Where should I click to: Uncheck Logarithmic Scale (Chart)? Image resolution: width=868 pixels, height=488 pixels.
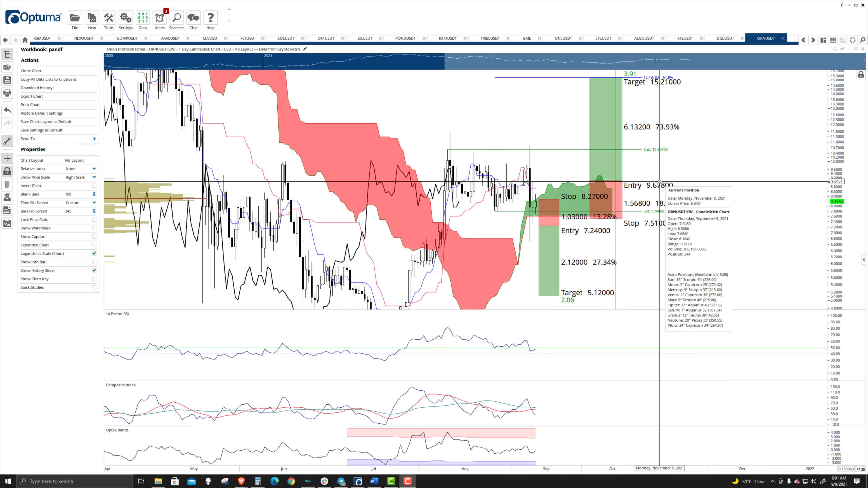[x=94, y=253]
